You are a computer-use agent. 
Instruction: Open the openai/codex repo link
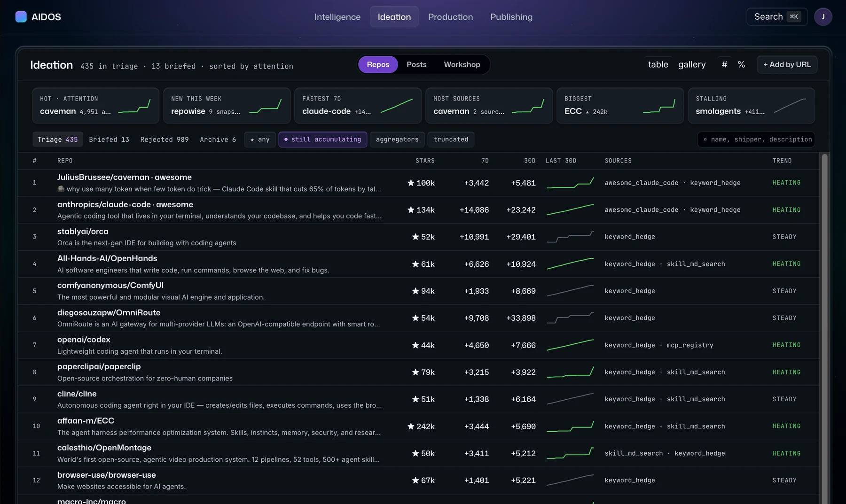pos(84,340)
